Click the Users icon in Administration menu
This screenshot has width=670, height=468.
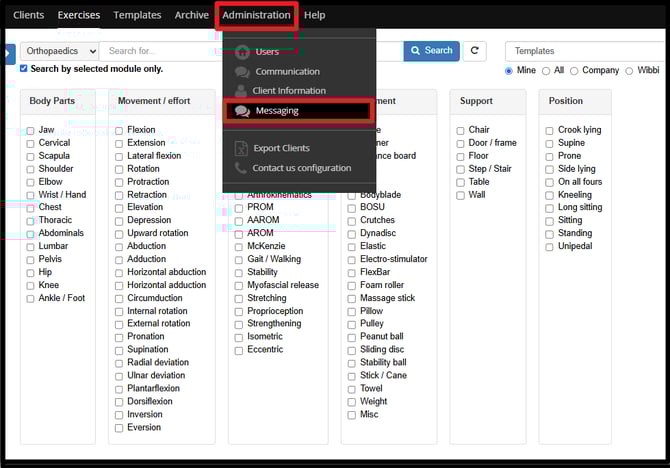[241, 51]
